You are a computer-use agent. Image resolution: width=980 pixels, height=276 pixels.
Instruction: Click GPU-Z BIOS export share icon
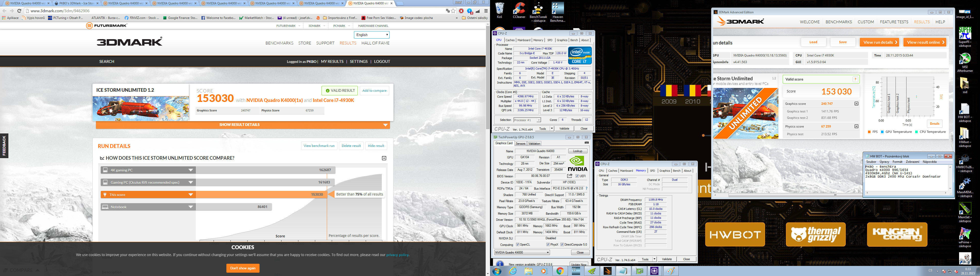(570, 176)
